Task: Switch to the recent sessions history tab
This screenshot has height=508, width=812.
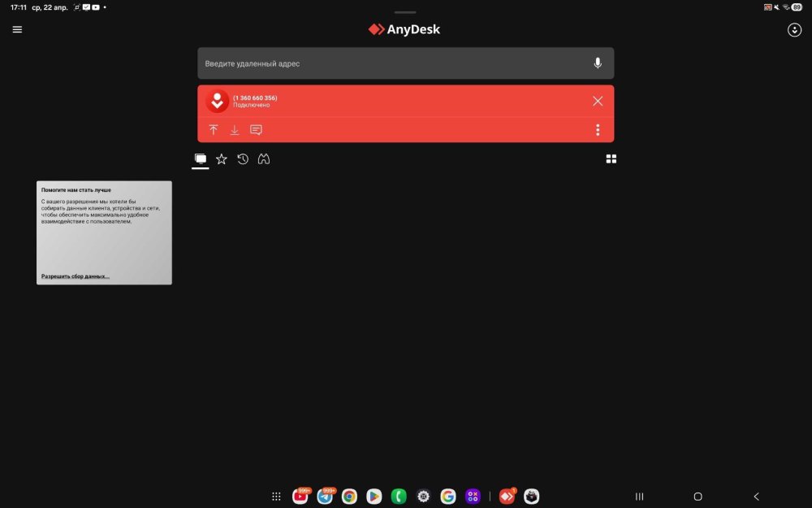Action: pyautogui.click(x=243, y=159)
